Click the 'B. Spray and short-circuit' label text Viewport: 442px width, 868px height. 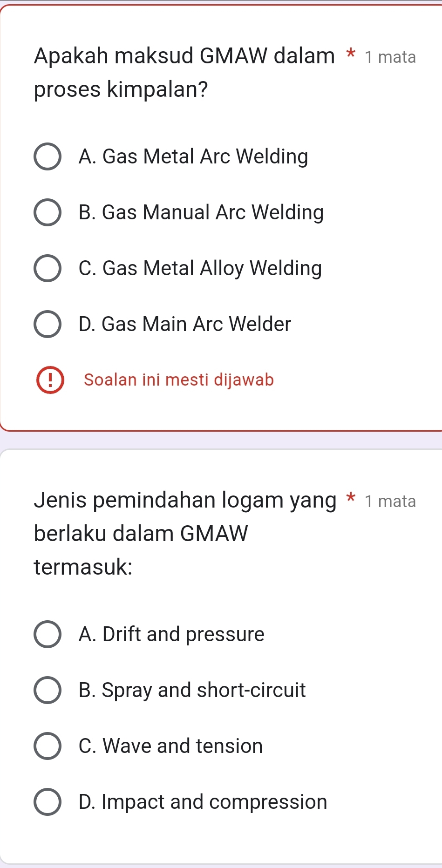click(192, 690)
